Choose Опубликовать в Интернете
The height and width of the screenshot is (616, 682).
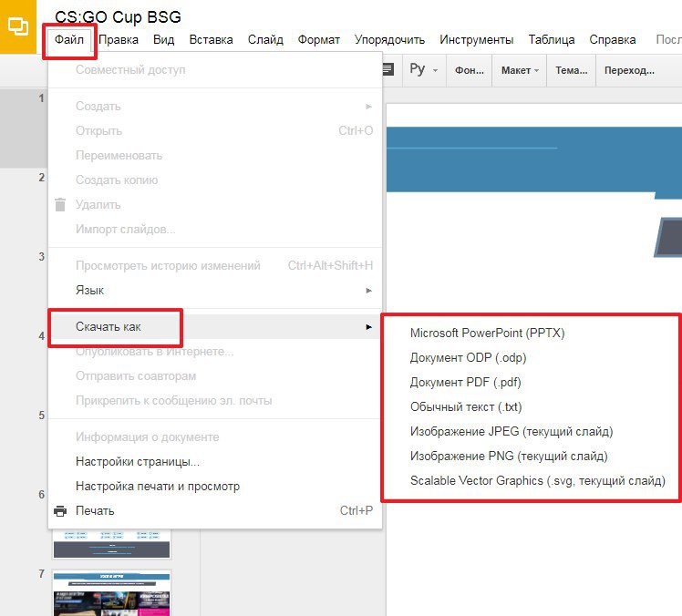[215, 351]
